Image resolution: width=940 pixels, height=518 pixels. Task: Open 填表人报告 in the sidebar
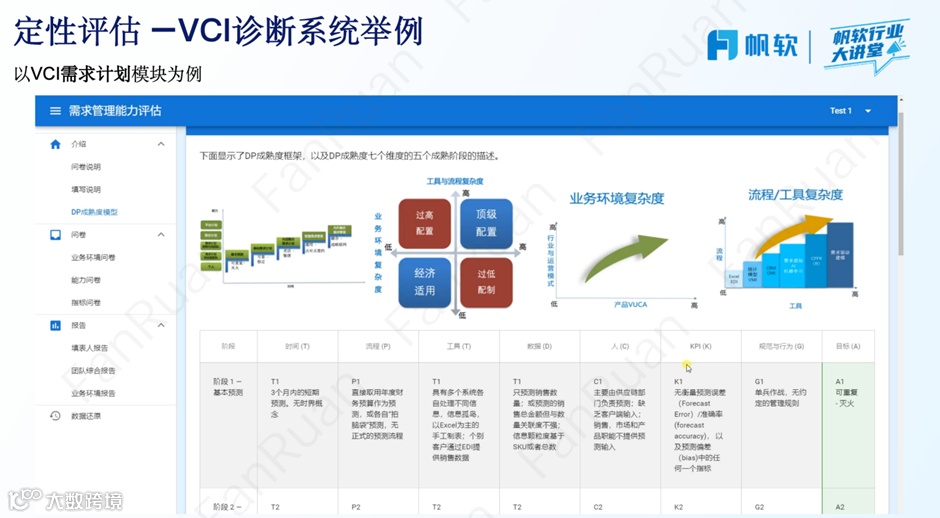tap(90, 348)
